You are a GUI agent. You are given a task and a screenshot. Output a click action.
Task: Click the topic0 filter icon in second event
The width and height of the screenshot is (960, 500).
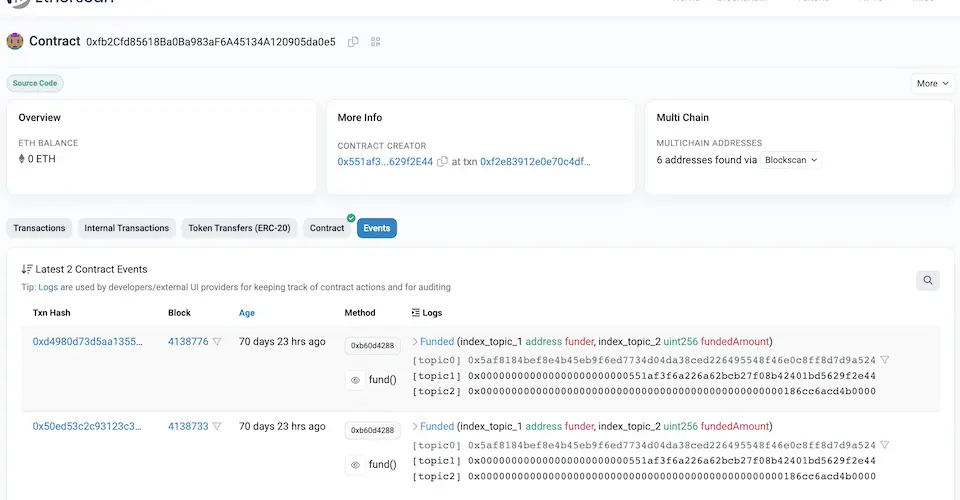(x=885, y=445)
